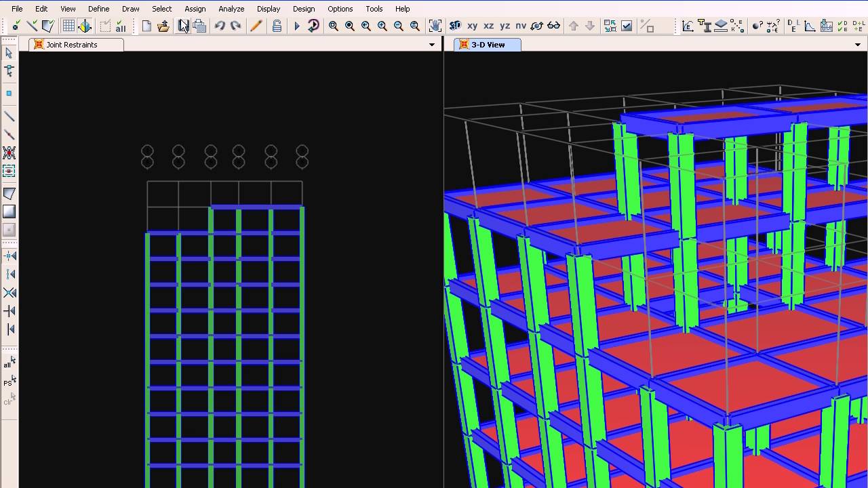Define area sections via slab icon
The height and width of the screenshot is (488, 868).
721,26
